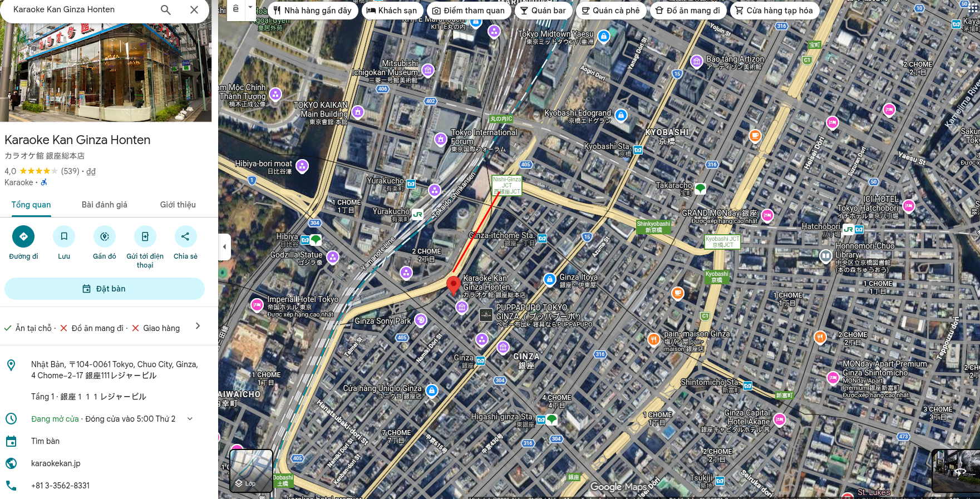The height and width of the screenshot is (499, 980).
Task: Select the Quán bar filter chip
Action: (543, 11)
